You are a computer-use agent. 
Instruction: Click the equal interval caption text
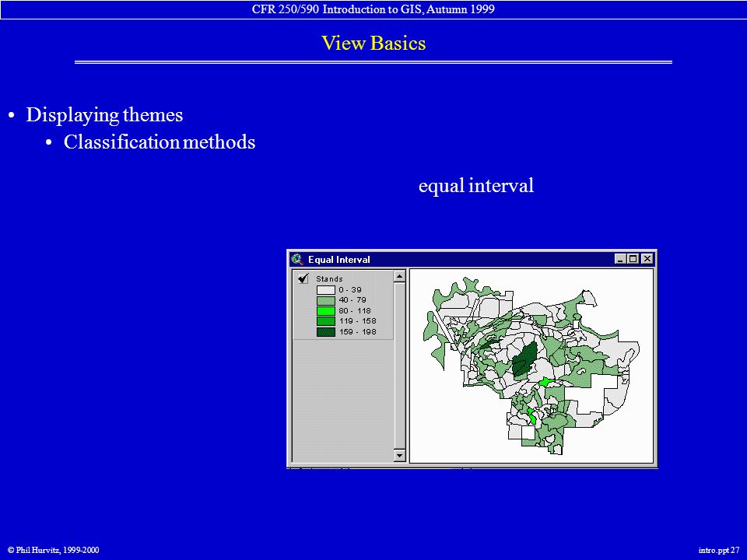[476, 186]
